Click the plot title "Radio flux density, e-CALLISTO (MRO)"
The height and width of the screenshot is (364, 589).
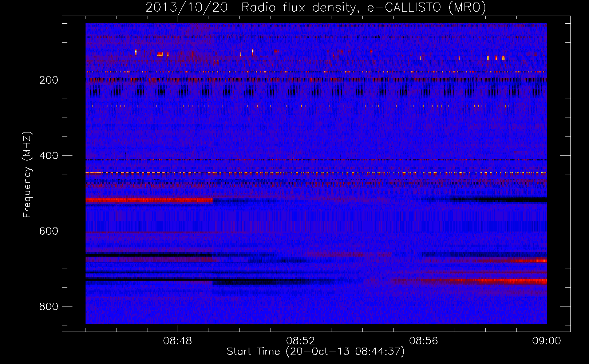tap(364, 8)
